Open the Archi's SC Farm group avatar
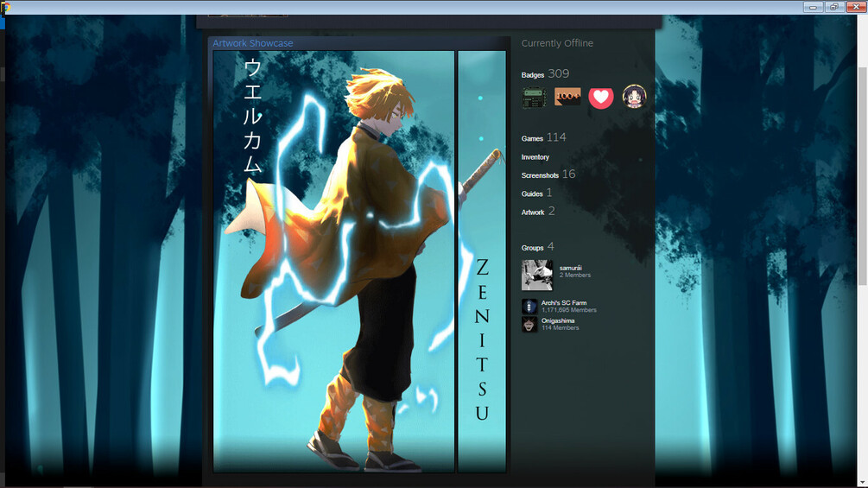Viewport: 868px width, 488px height. (529, 307)
